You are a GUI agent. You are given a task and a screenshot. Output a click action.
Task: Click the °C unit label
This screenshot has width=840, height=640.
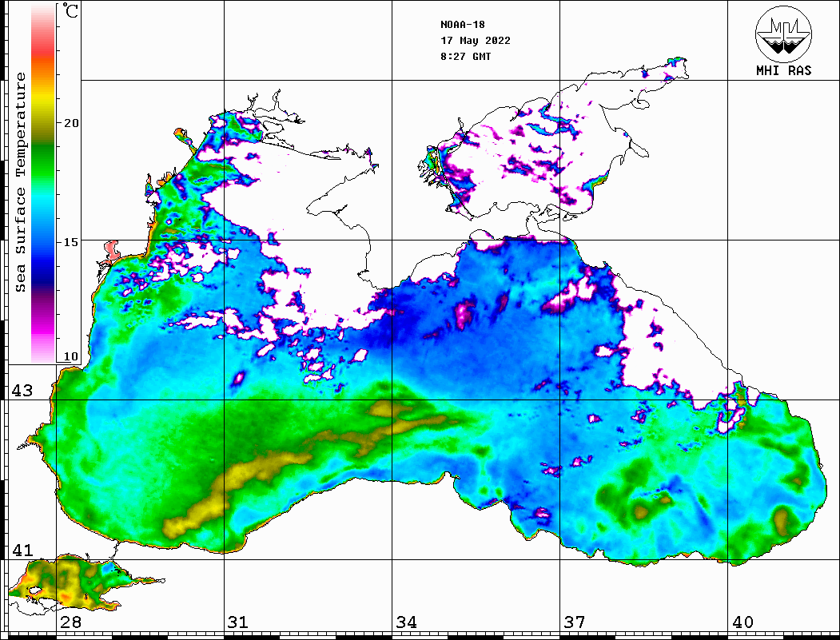(x=70, y=10)
